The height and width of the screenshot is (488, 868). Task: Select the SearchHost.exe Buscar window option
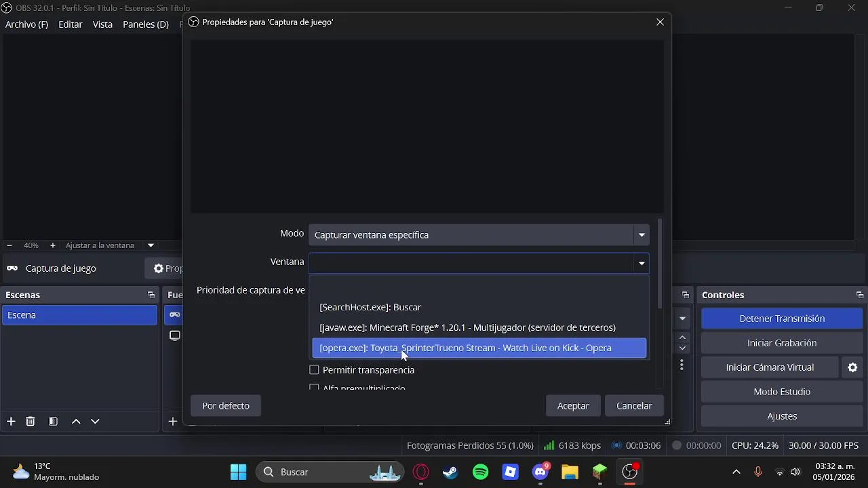[479, 307]
